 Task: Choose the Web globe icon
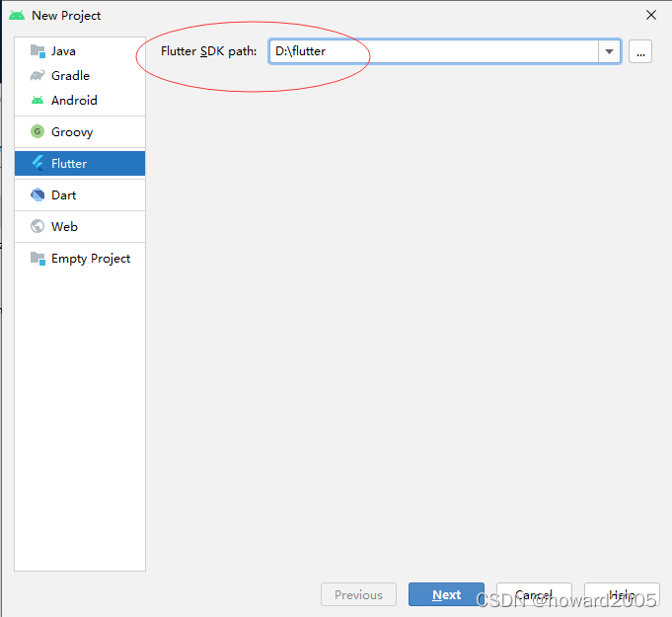[x=37, y=226]
